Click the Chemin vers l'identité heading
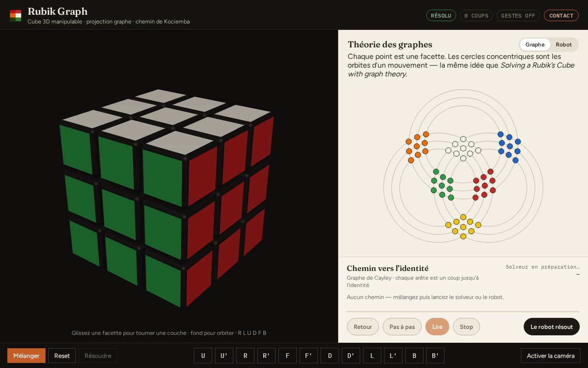 pos(388,268)
